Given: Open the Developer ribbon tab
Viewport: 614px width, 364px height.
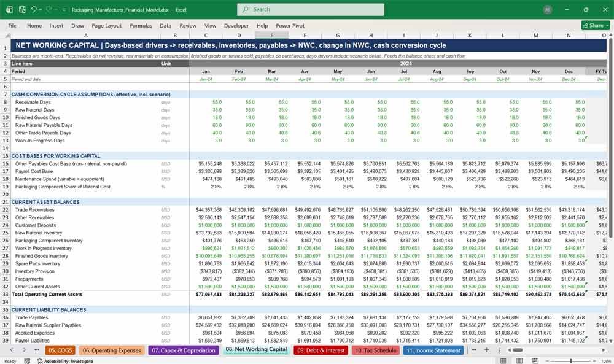Looking at the screenshot, I should click(236, 25).
